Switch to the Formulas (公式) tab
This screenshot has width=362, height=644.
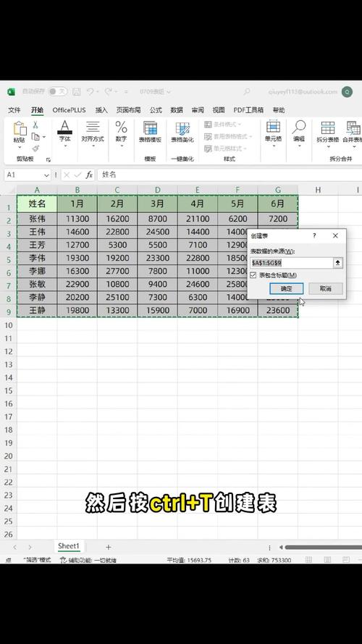click(156, 110)
